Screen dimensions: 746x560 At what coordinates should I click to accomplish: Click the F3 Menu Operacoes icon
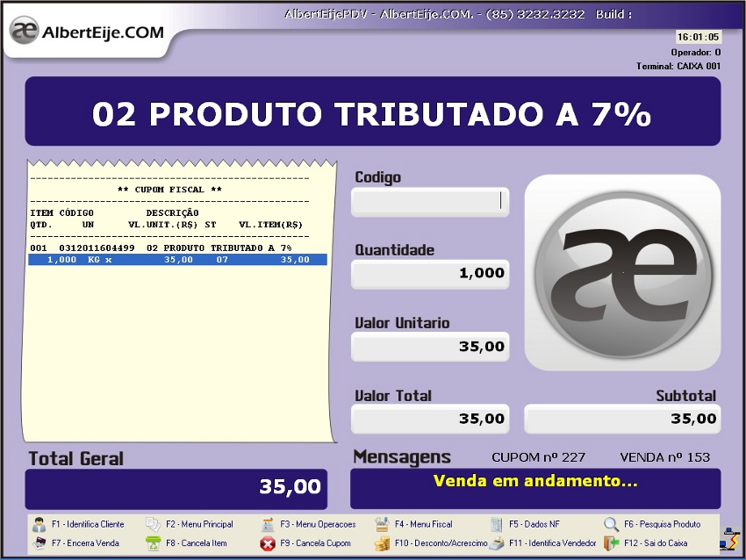coord(268,524)
